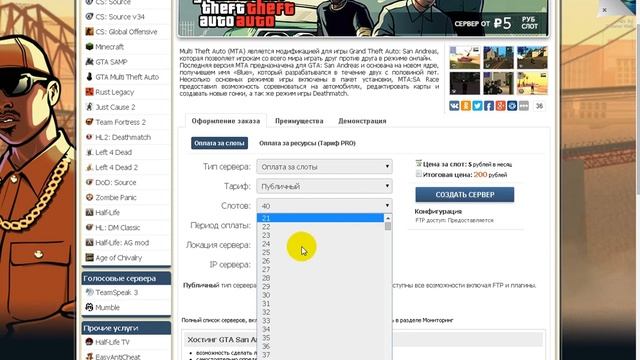Click the slot list scrollbar thumb
The width and height of the screenshot is (640, 360).
[x=388, y=226]
